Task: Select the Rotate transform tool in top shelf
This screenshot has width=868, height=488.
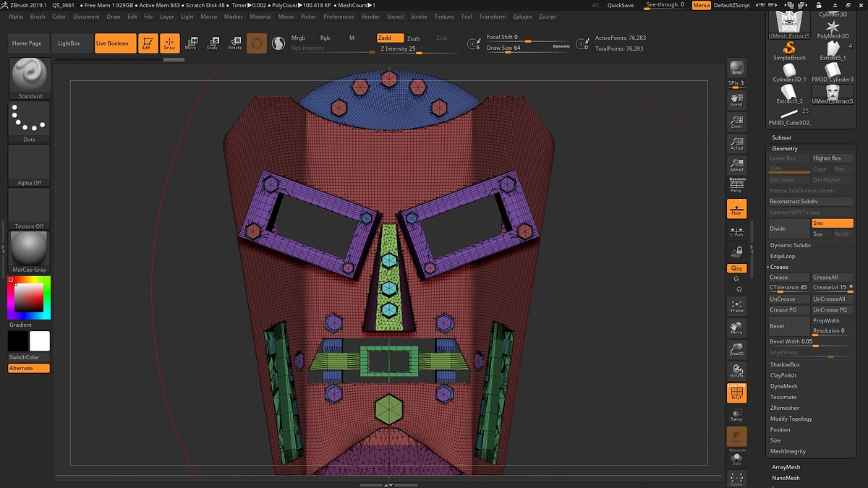Action: pyautogui.click(x=235, y=43)
